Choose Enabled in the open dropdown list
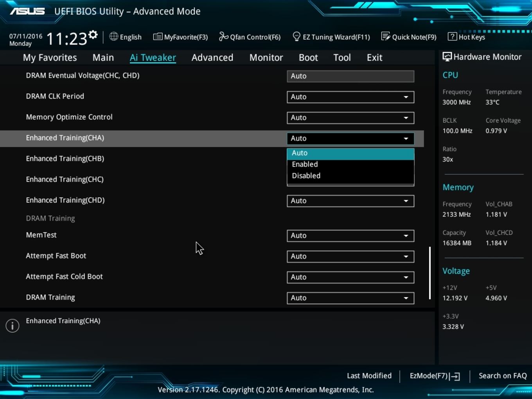This screenshot has width=532, height=399. pos(350,165)
